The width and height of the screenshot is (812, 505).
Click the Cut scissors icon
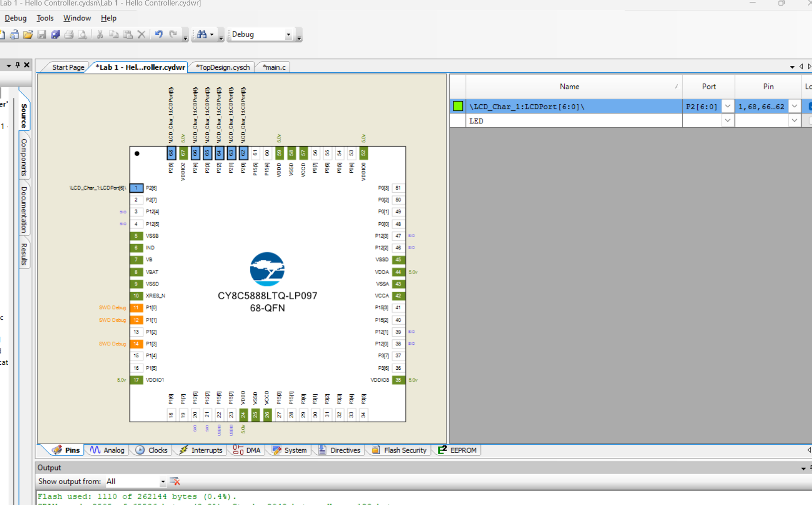point(100,34)
